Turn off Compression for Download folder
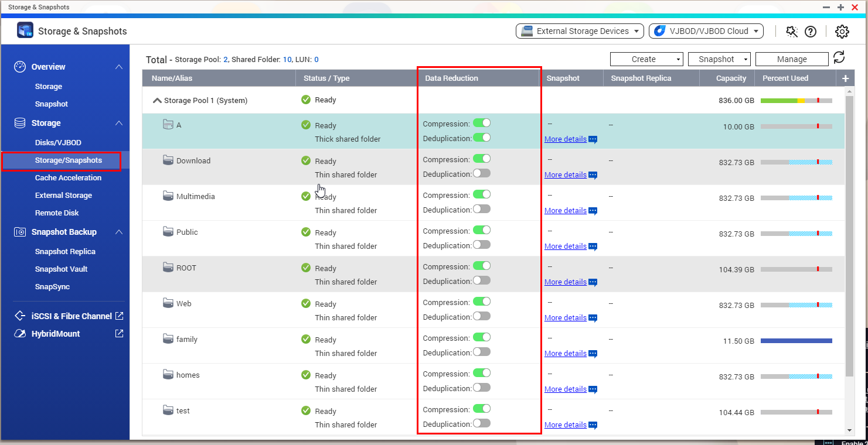 tap(481, 159)
